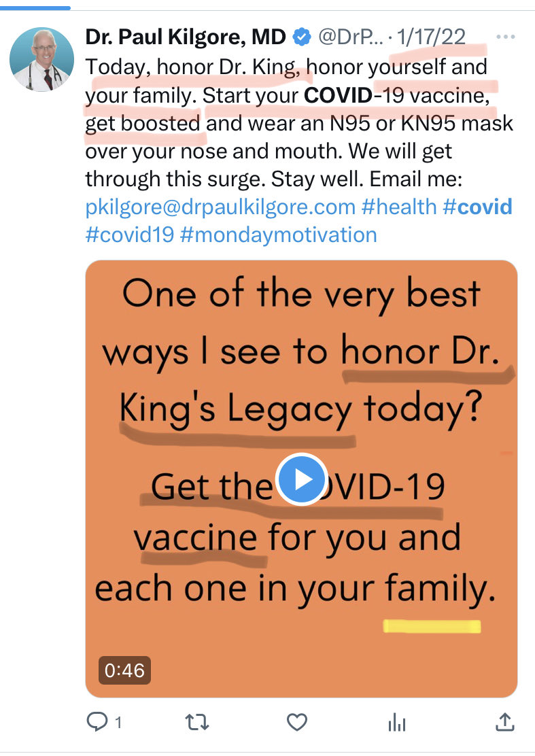Click the reply count number 1
This screenshot has width=535, height=756.
pyautogui.click(x=118, y=722)
